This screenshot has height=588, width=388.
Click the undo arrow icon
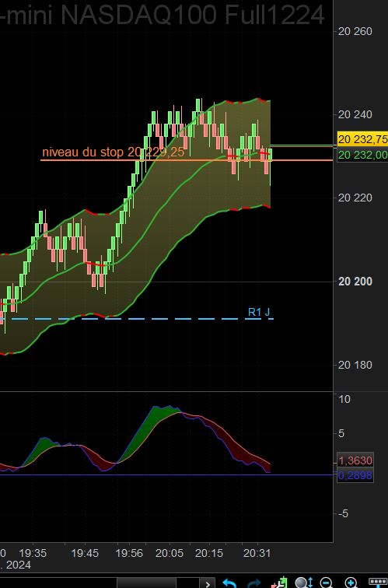(229, 583)
